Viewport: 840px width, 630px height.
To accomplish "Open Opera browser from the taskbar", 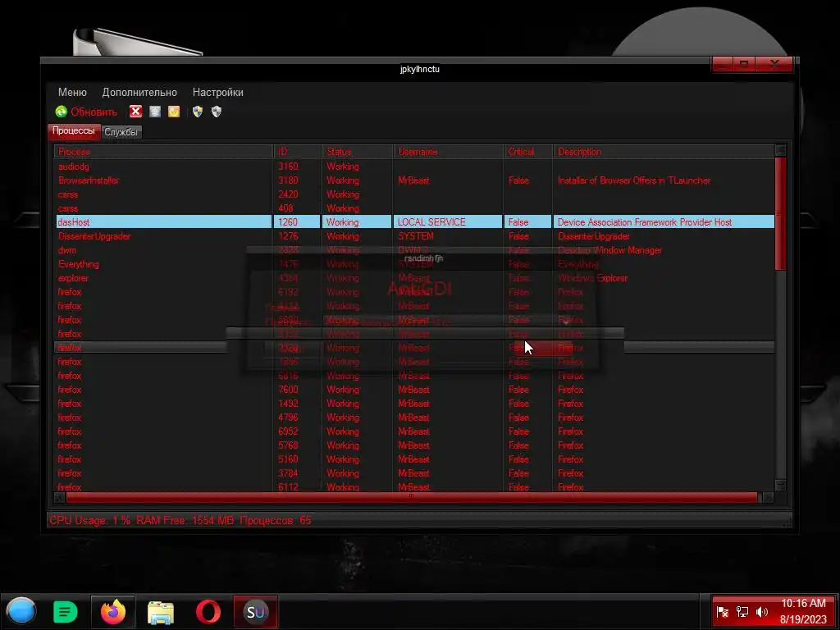I will click(x=208, y=612).
